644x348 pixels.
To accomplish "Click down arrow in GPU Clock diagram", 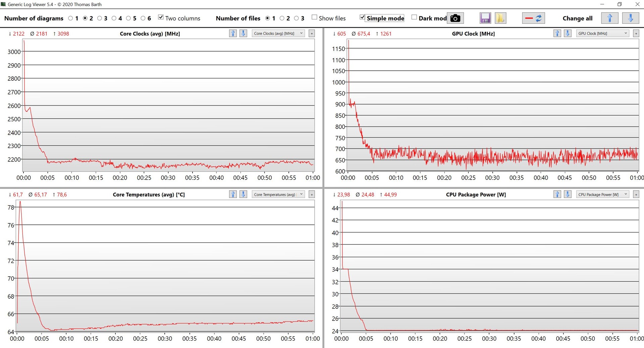I will (568, 33).
